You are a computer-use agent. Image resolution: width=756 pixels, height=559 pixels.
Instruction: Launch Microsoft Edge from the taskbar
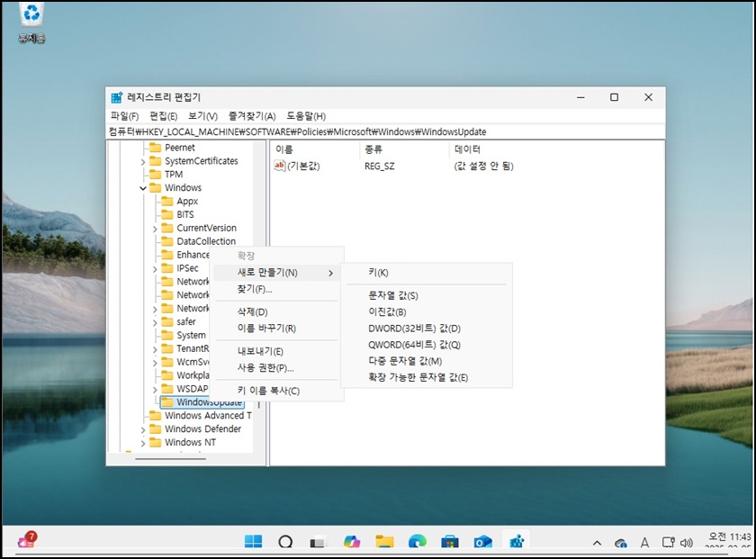pos(417,542)
